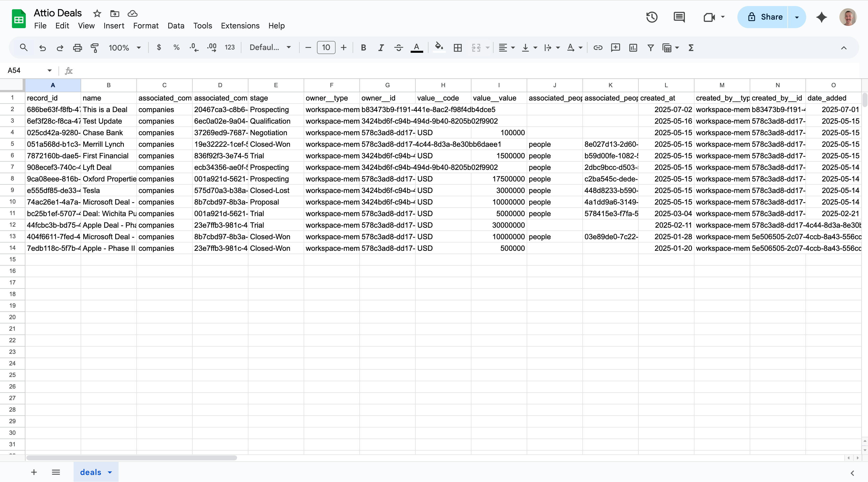Open the Extensions menu
The width and height of the screenshot is (868, 482).
[x=240, y=26]
